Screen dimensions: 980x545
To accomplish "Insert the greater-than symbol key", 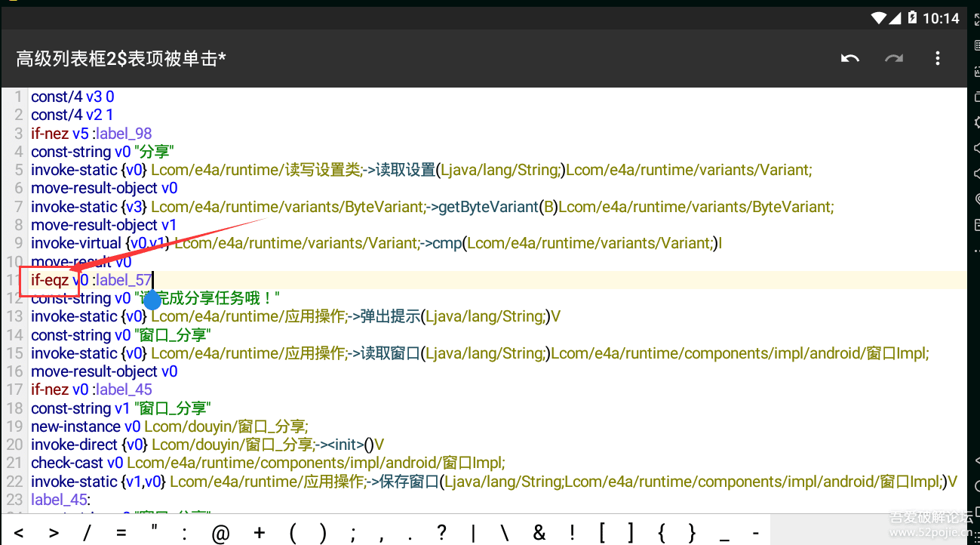I will [54, 534].
